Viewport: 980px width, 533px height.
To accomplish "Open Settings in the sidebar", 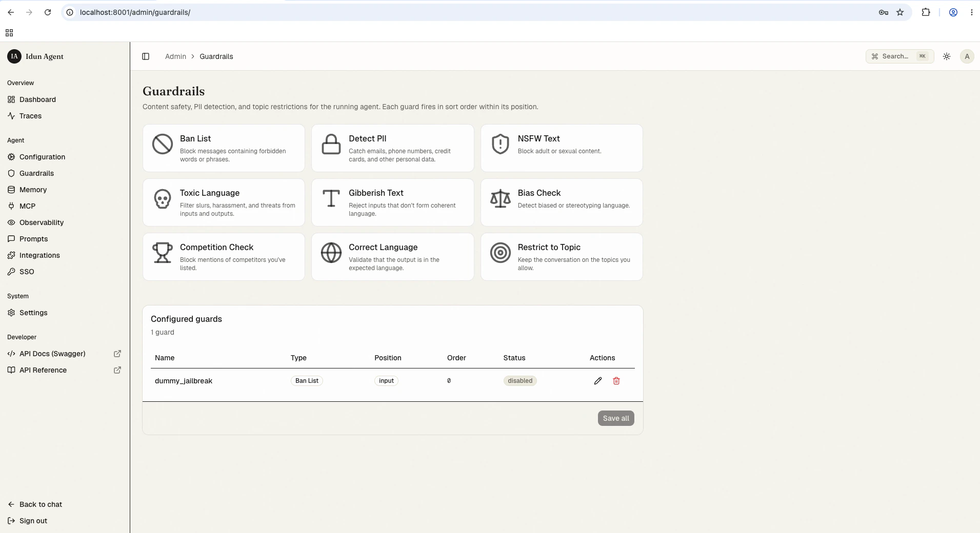I will [65, 313].
